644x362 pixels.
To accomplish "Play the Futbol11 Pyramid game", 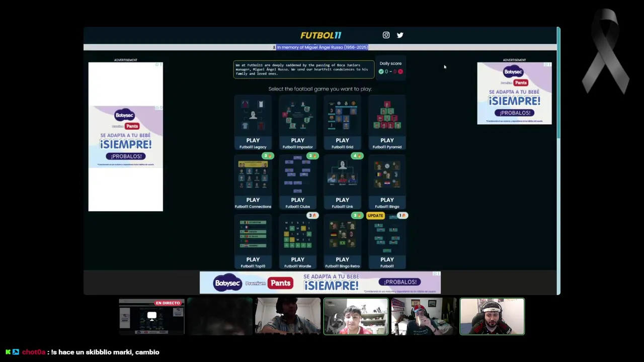I will coord(387,123).
